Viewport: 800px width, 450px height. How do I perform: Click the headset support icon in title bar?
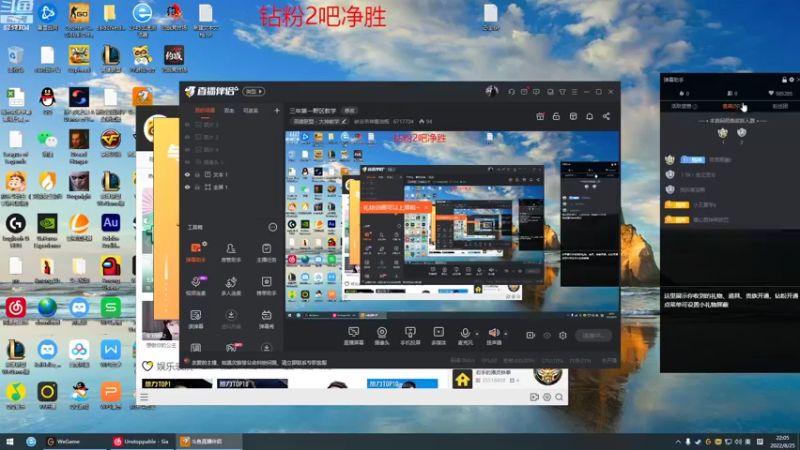tap(511, 92)
